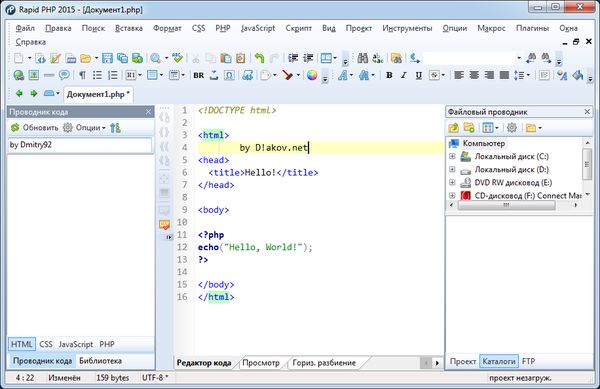600x389 pixels.
Task: Insert a comment speech bubble icon
Action: (x=64, y=75)
